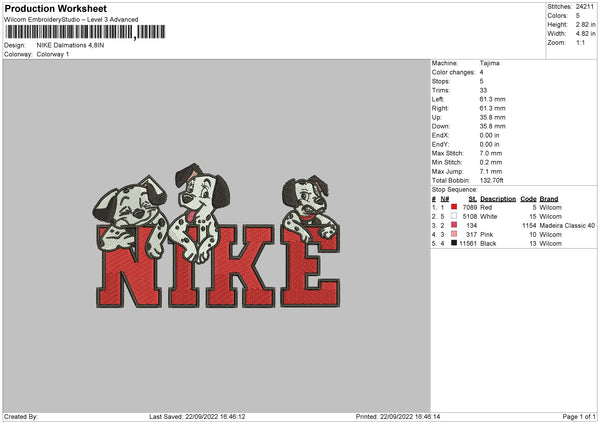This screenshot has height=424, width=600.
Task: Click the 'Stop Sequence:' heading
Action: tap(455, 190)
